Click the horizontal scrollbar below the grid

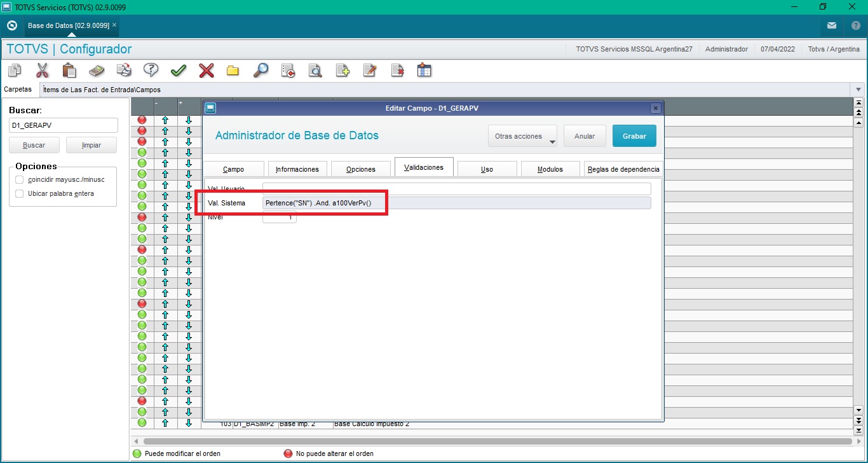498,441
